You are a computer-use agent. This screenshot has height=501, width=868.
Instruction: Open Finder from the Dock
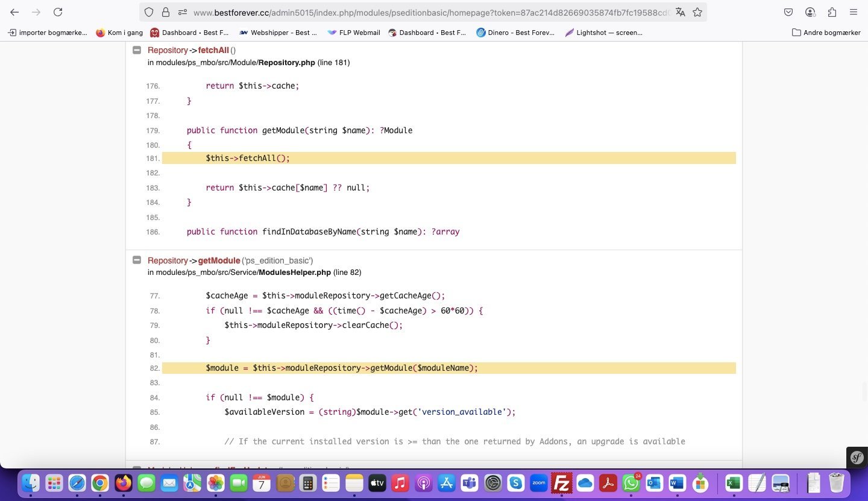(x=31, y=484)
